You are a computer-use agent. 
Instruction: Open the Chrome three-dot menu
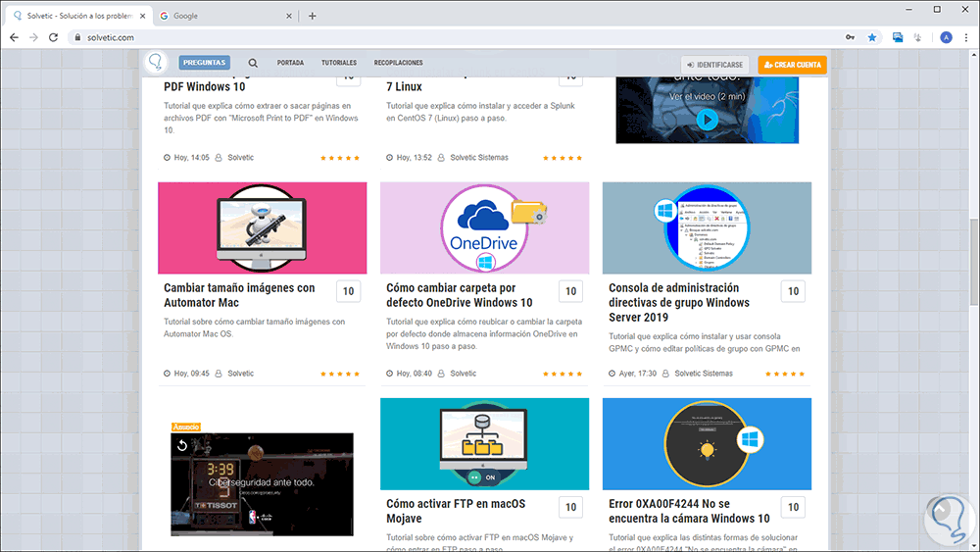tap(966, 37)
